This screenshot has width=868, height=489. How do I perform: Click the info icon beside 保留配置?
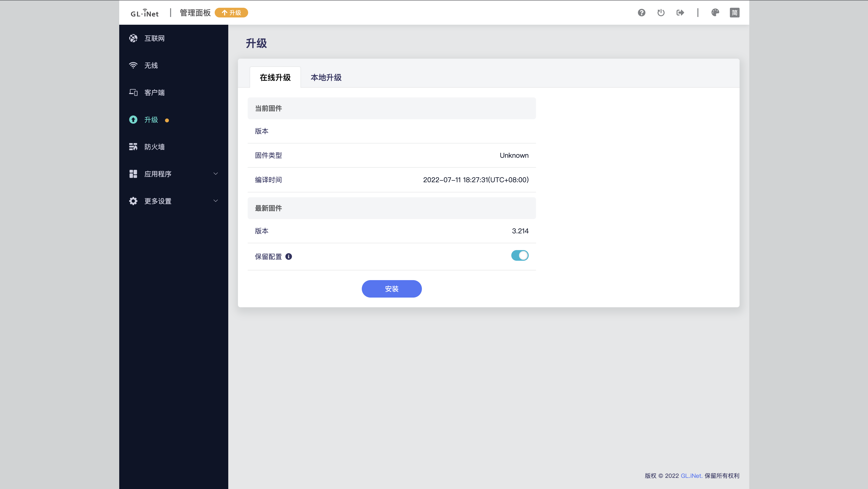click(x=288, y=256)
